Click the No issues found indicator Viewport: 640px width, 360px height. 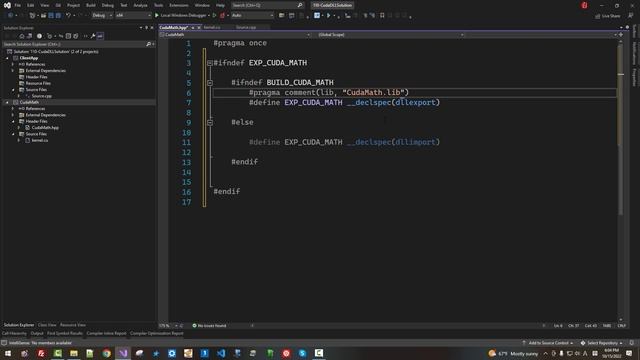click(x=209, y=326)
